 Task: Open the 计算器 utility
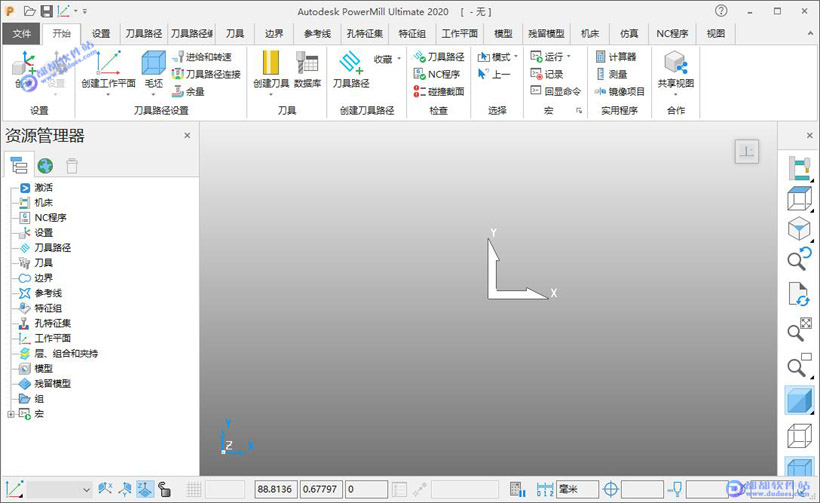pos(616,56)
